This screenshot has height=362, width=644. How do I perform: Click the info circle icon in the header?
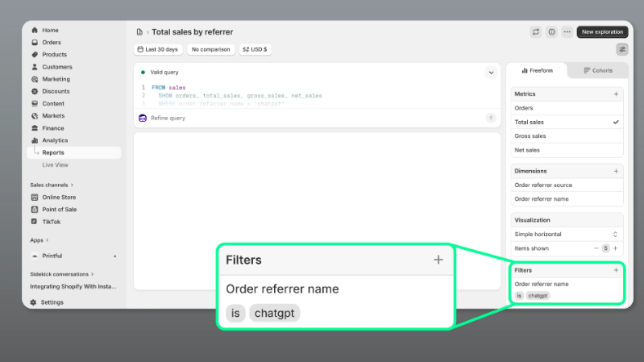point(552,32)
